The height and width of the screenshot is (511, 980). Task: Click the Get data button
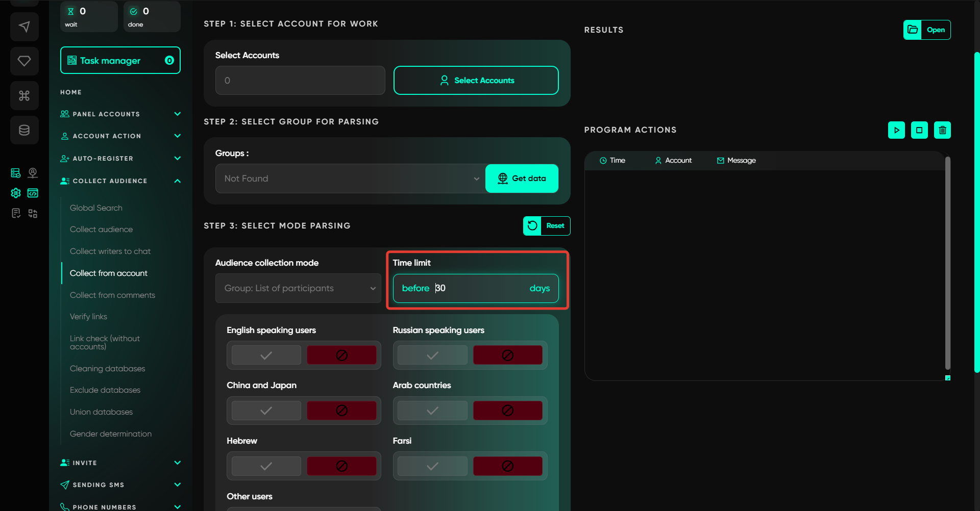pos(522,178)
